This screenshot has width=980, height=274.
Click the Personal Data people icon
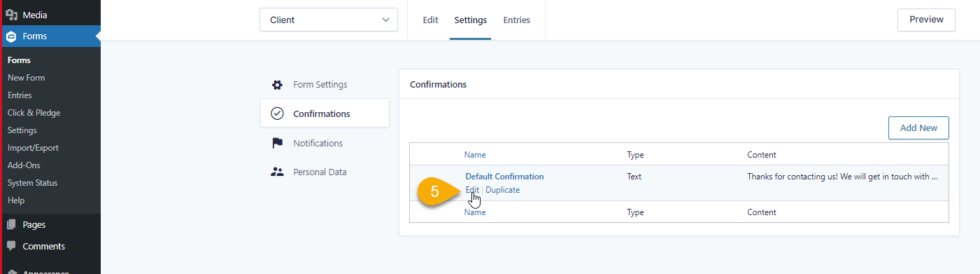click(277, 172)
